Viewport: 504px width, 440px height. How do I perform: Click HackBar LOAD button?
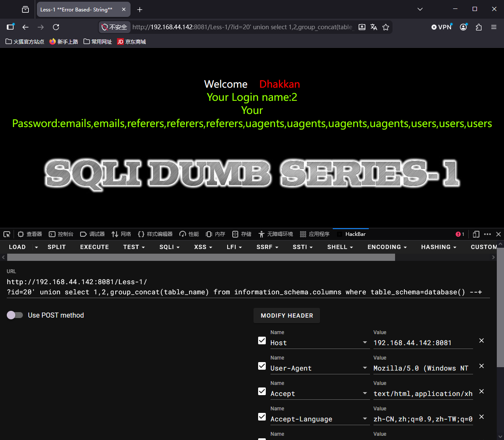(17, 247)
